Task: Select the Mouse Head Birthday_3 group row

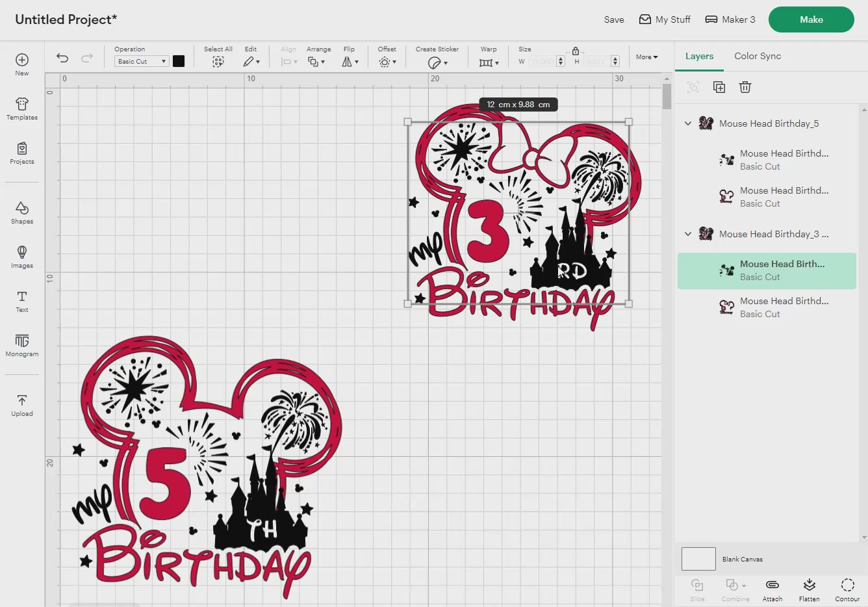Action: pos(767,234)
